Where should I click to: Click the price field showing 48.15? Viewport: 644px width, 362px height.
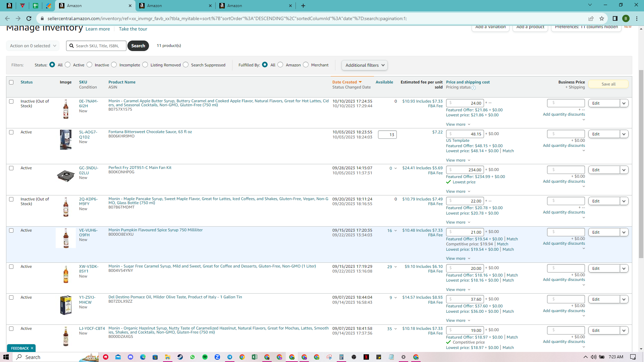click(465, 134)
